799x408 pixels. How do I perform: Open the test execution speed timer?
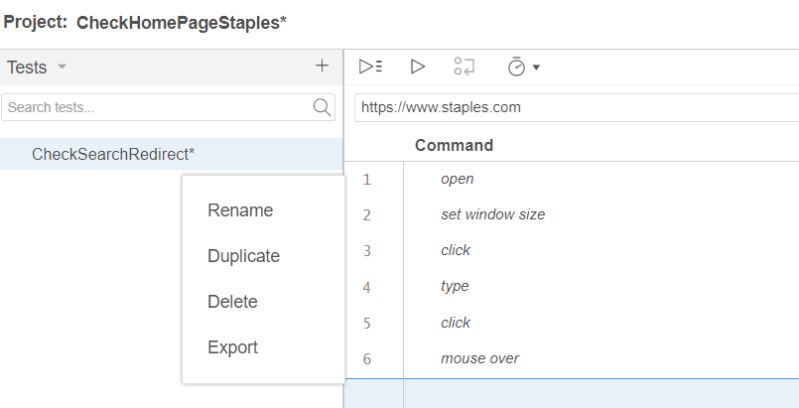tap(521, 67)
